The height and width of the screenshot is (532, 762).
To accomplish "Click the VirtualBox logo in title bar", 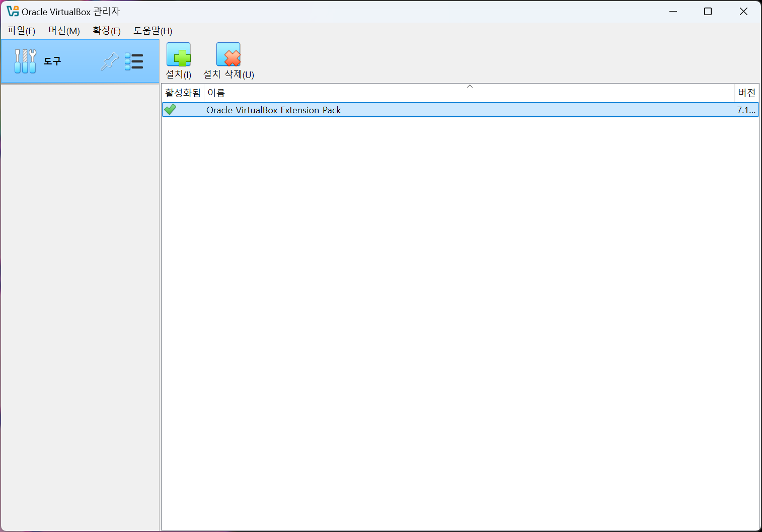I will [x=13, y=11].
